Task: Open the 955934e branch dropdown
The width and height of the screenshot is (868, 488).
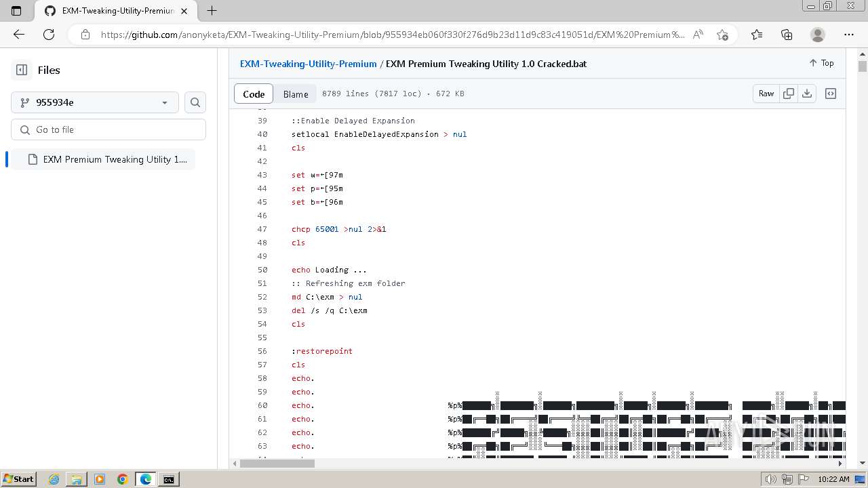Action: (x=95, y=102)
